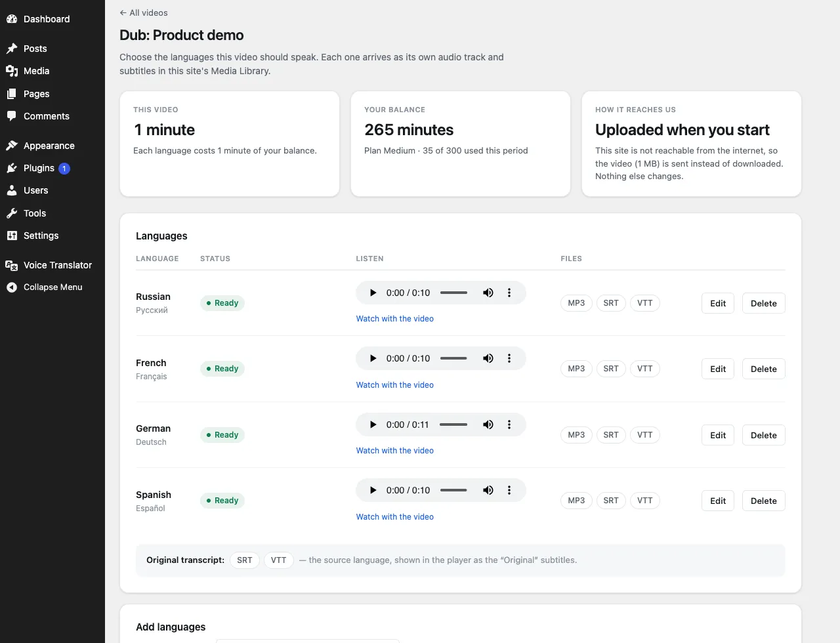The height and width of the screenshot is (643, 840).
Task: Watch French dub with the video
Action: click(395, 385)
